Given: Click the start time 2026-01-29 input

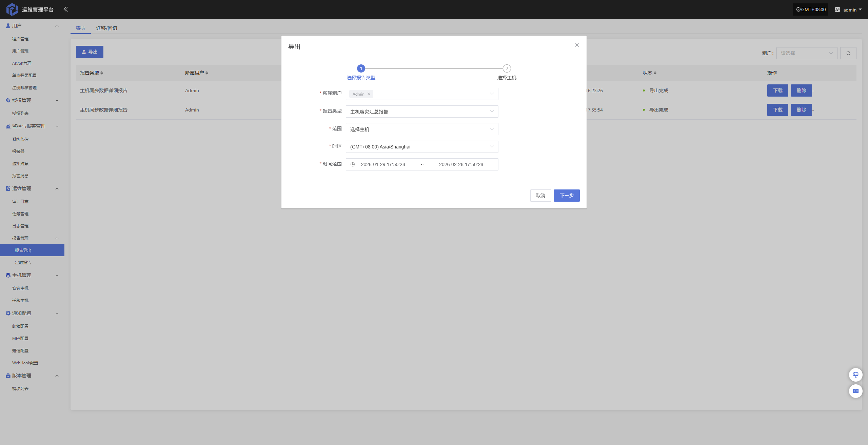Looking at the screenshot, I should coord(383,164).
